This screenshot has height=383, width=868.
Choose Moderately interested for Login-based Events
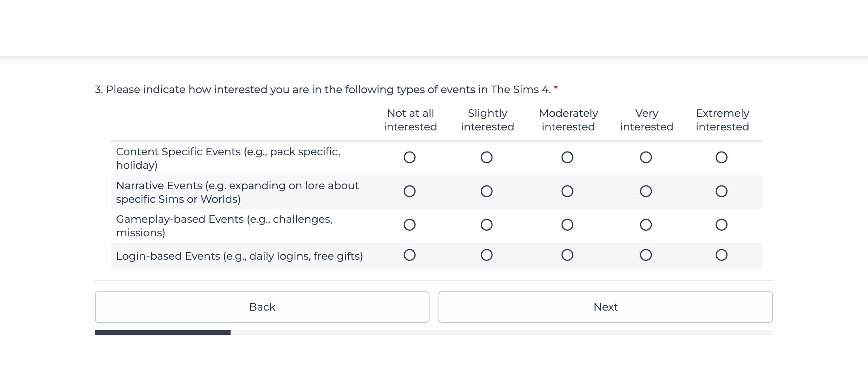(x=567, y=255)
